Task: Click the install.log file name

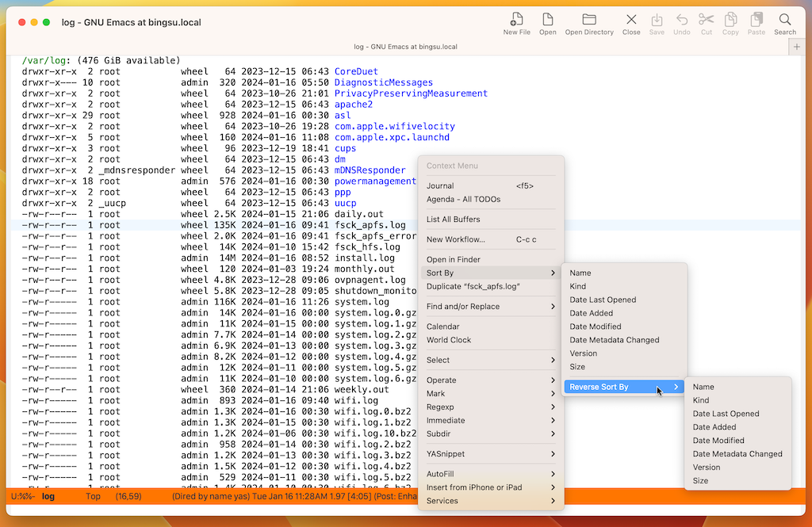Action: coord(365,258)
